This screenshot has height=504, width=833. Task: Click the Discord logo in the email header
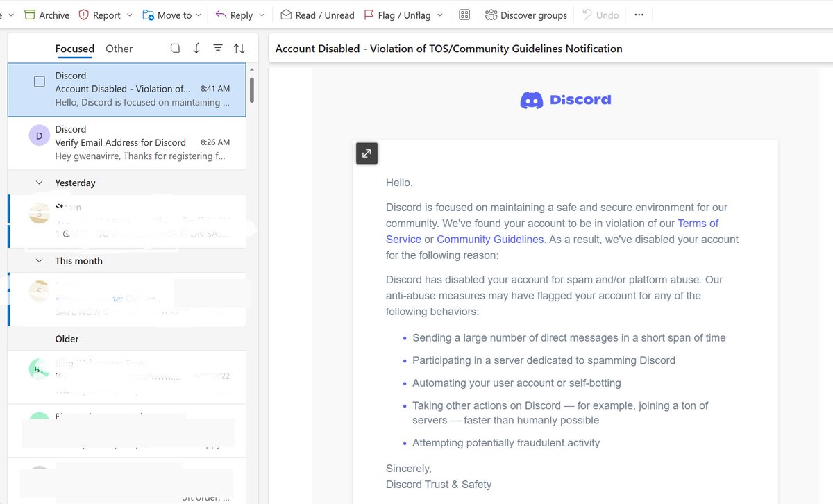pyautogui.click(x=566, y=100)
